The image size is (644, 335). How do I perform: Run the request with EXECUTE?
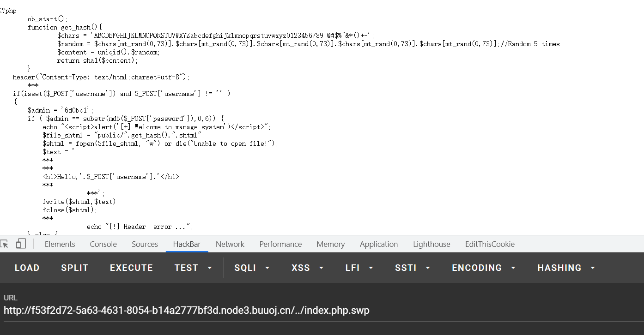131,268
